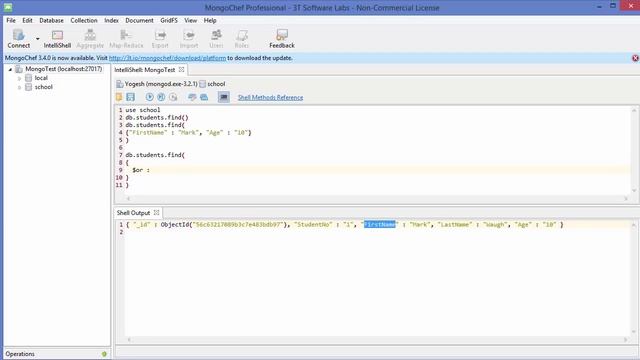This screenshot has width=640, height=360.
Task: Open the Connect dropdown arrow
Action: coord(38,39)
